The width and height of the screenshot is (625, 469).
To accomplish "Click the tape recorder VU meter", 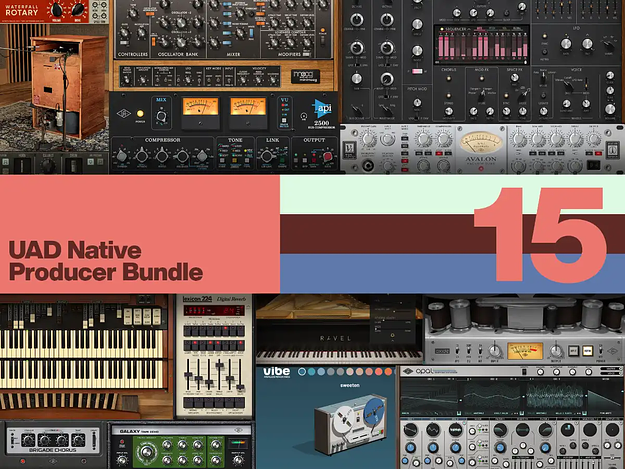I will [525, 351].
